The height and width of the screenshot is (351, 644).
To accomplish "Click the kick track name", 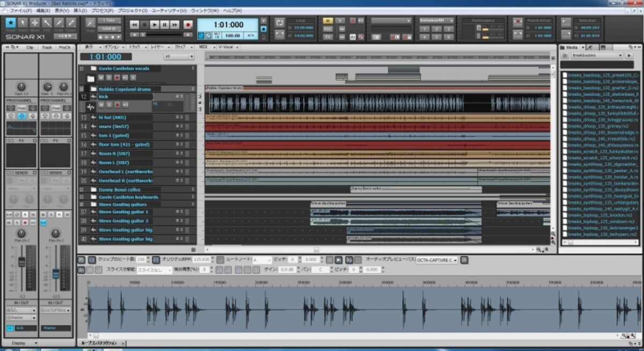I will point(104,97).
